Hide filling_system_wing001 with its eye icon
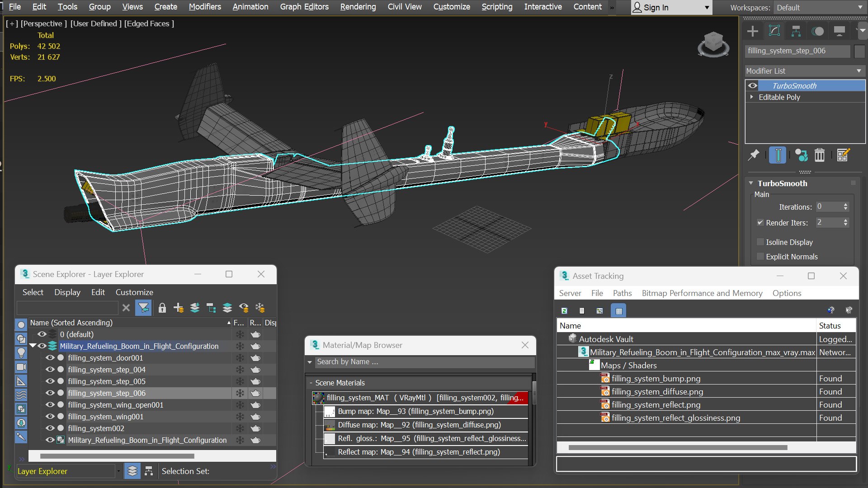 (50, 417)
